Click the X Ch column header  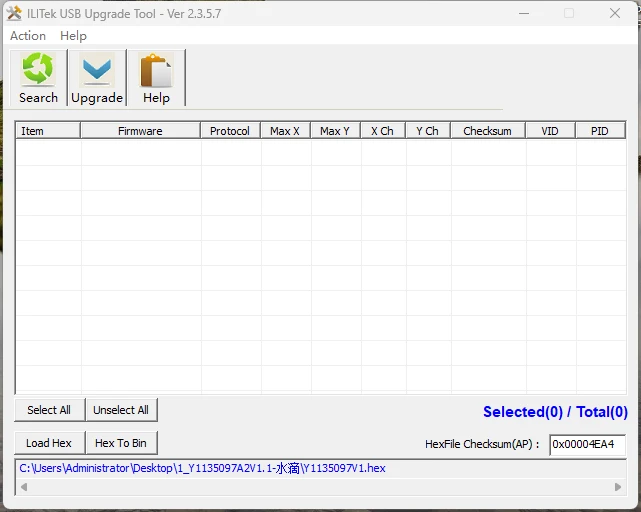pyautogui.click(x=382, y=131)
